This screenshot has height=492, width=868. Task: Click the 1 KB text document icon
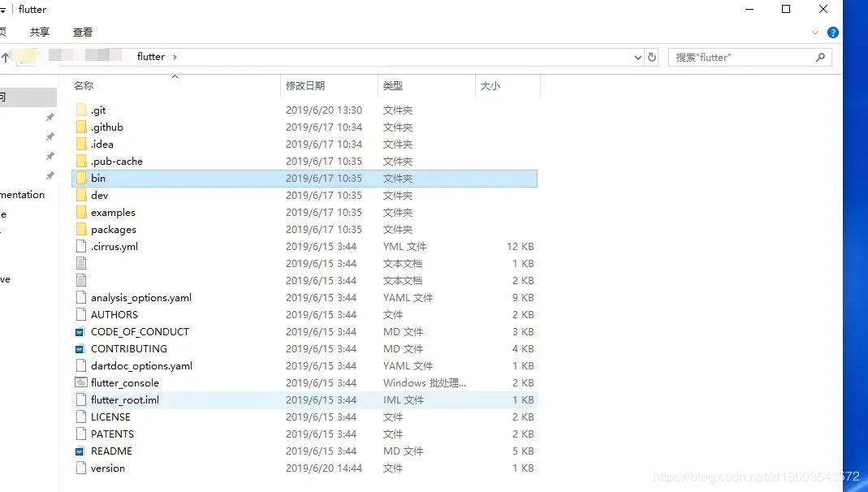(81, 263)
